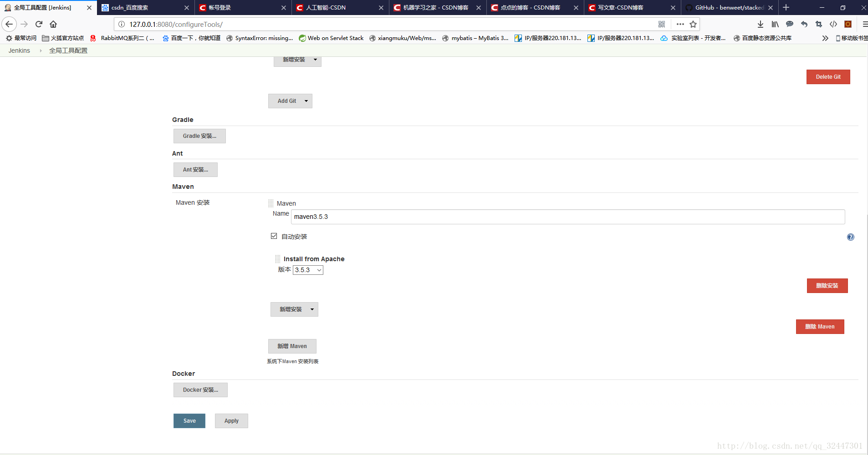Open the downloads arrow icon
This screenshot has width=868, height=455.
(761, 24)
